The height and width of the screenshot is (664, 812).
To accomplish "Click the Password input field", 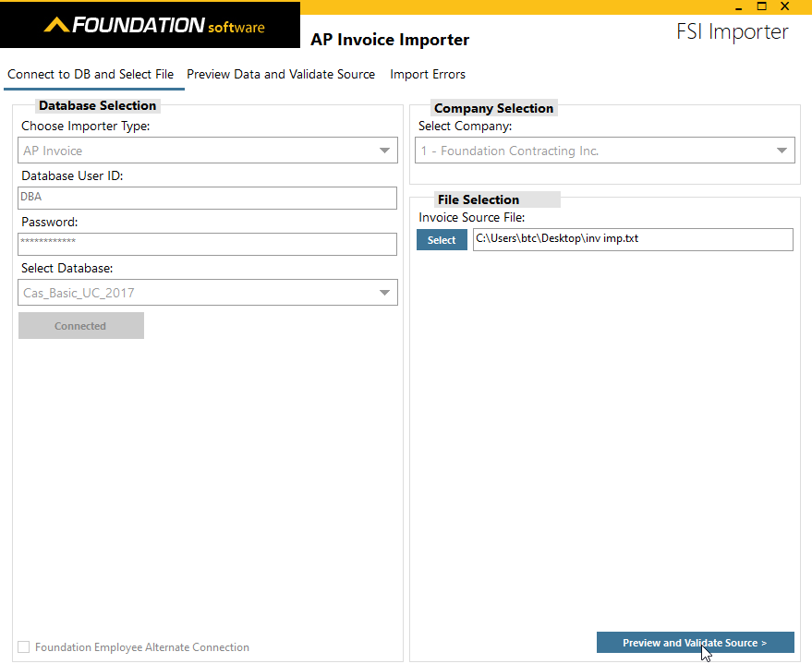I will pos(207,245).
